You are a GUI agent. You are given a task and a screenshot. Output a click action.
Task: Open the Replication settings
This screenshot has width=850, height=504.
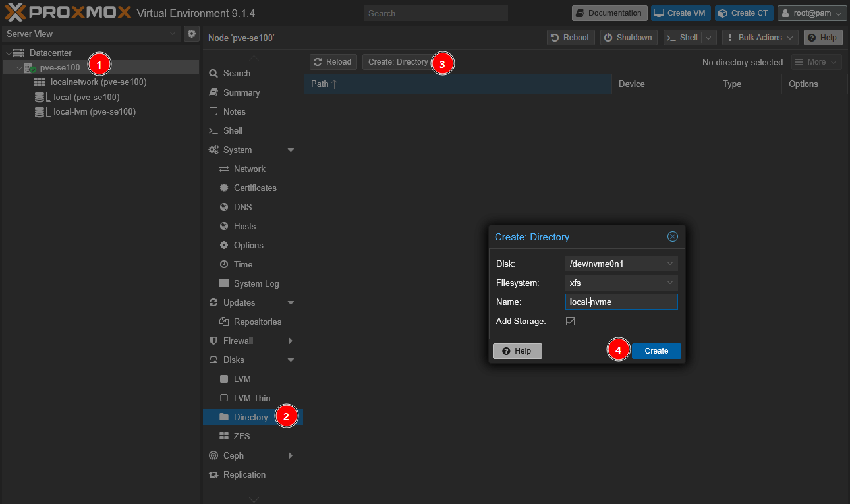[x=244, y=474]
